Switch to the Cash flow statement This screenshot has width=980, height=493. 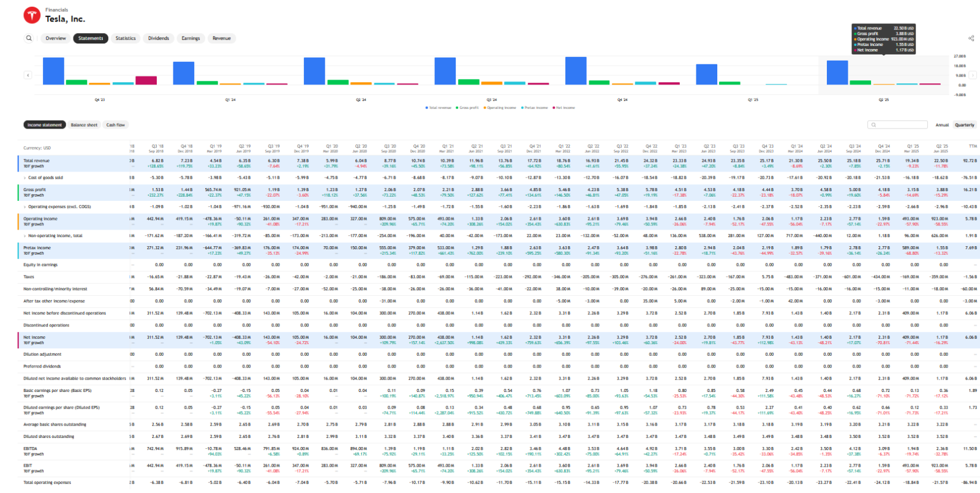pos(115,125)
